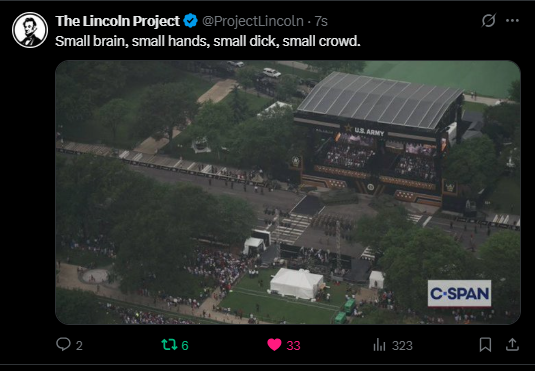Screen dimensions: 535x371
Task: Click the view count 323
Action: pyautogui.click(x=402, y=346)
